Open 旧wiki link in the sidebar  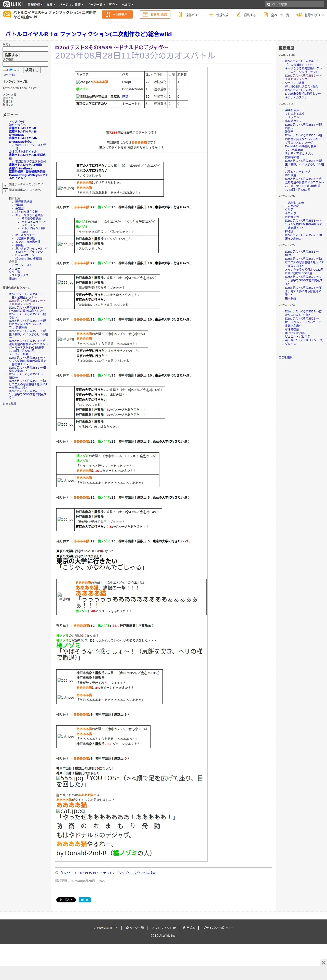(x=13, y=279)
